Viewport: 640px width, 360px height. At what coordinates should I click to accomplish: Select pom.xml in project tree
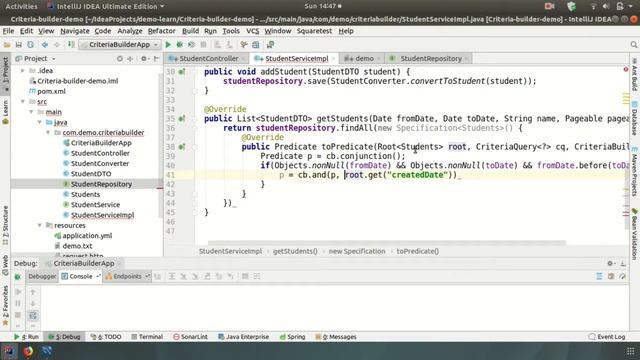tap(51, 91)
